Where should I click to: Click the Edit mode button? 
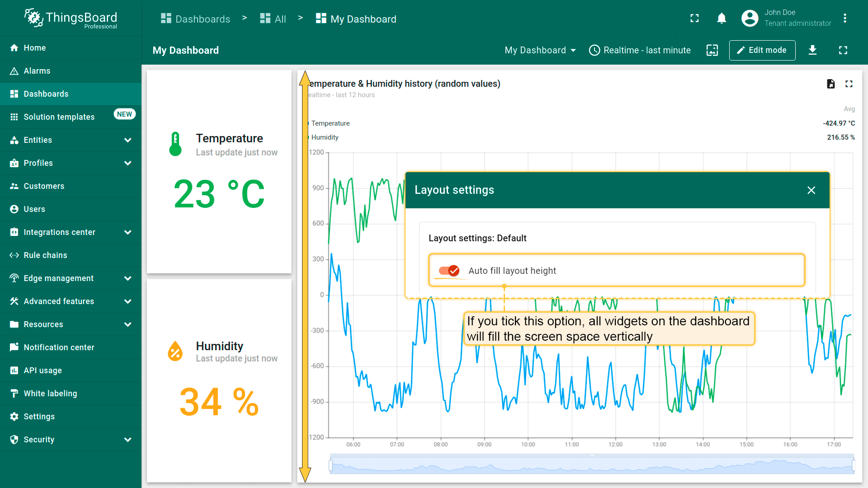(x=762, y=50)
